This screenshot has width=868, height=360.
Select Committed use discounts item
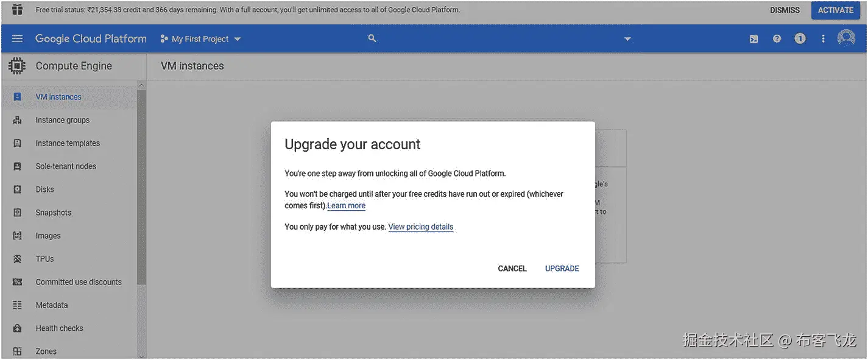(69, 282)
